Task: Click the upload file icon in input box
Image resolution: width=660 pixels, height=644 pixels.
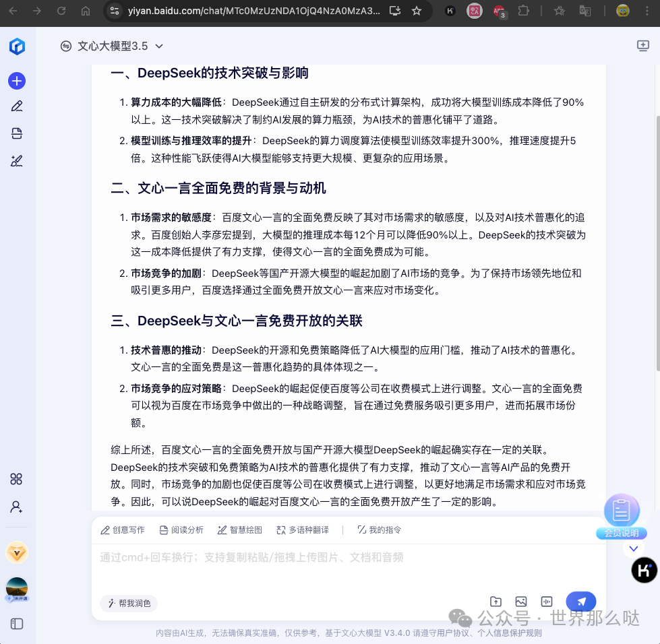Action: [x=496, y=602]
